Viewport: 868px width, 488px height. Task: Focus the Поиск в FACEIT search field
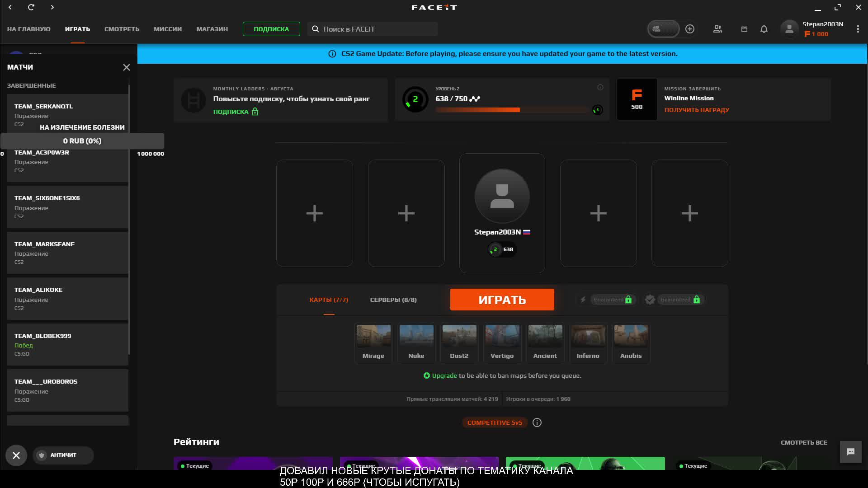373,29
